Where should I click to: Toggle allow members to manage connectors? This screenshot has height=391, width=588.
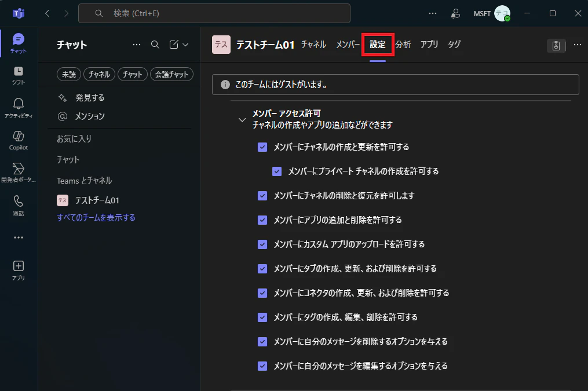pyautogui.click(x=262, y=293)
